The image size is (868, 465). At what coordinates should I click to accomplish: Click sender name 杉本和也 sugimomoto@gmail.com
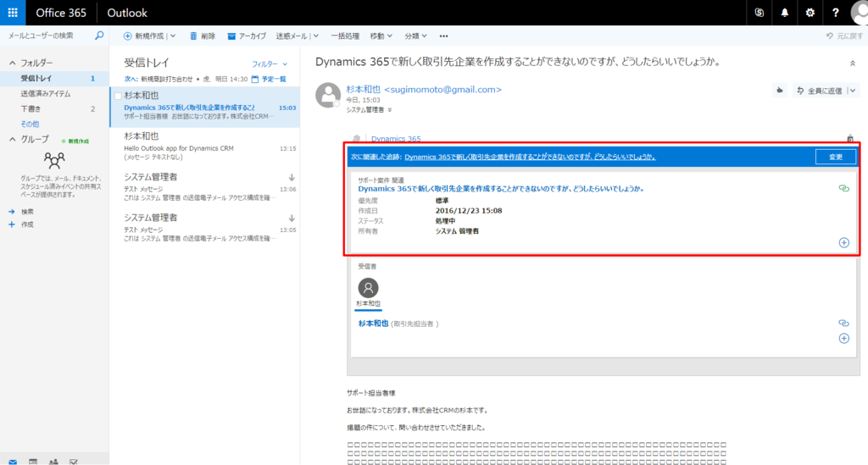(x=424, y=90)
